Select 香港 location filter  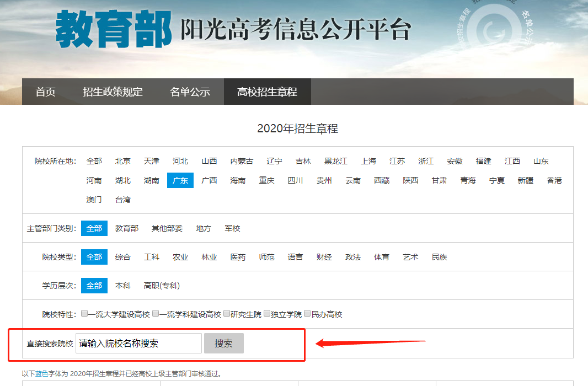(554, 180)
